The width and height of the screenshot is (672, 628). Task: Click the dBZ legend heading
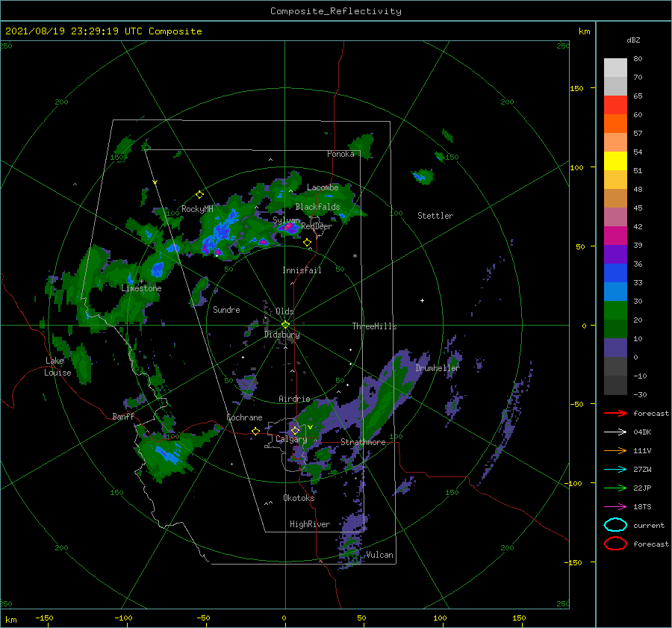pos(633,40)
